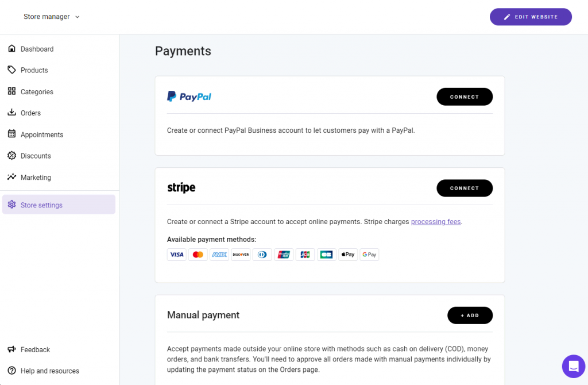588x385 pixels.
Task: Click the Products tag icon
Action: tap(11, 70)
